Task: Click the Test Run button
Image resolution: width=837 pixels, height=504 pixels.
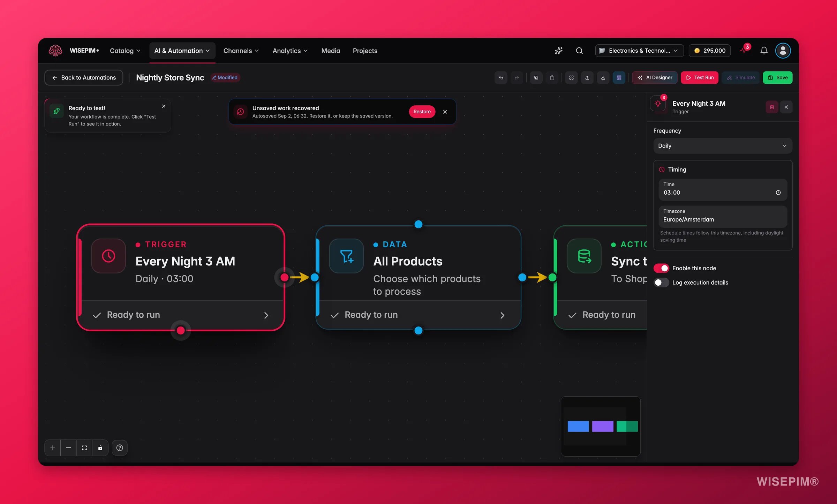Action: point(700,77)
